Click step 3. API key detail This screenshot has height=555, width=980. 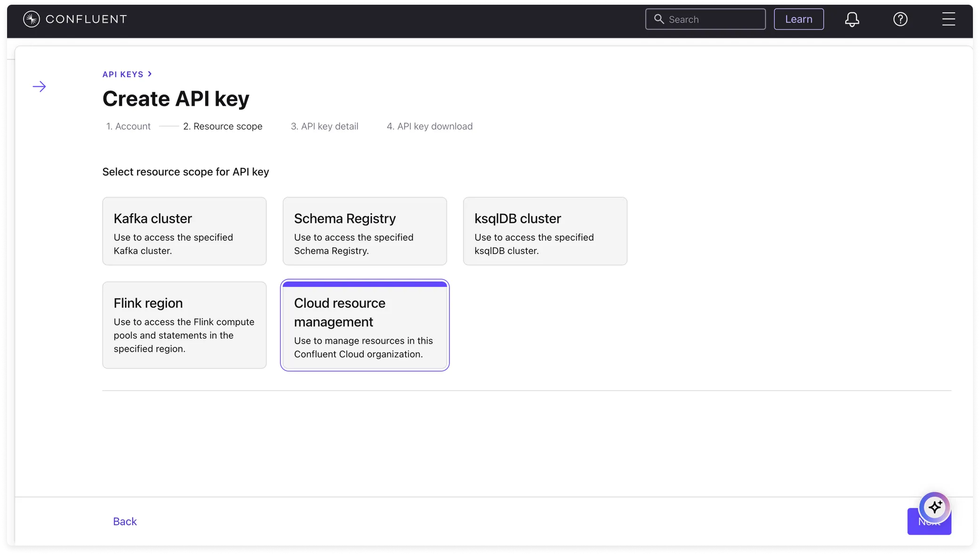click(x=324, y=126)
